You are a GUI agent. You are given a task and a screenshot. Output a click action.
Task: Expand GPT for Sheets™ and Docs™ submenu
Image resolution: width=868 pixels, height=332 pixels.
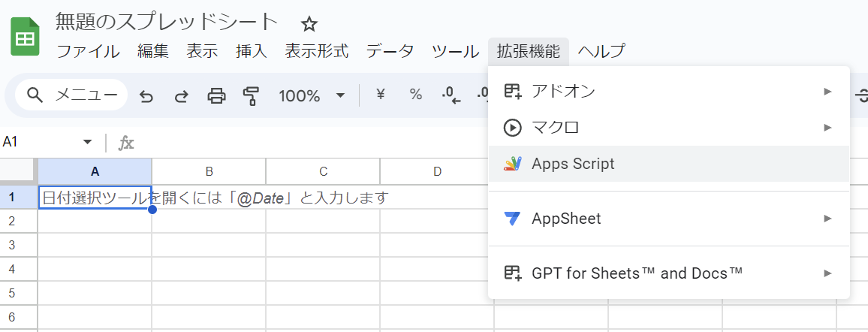(x=669, y=272)
